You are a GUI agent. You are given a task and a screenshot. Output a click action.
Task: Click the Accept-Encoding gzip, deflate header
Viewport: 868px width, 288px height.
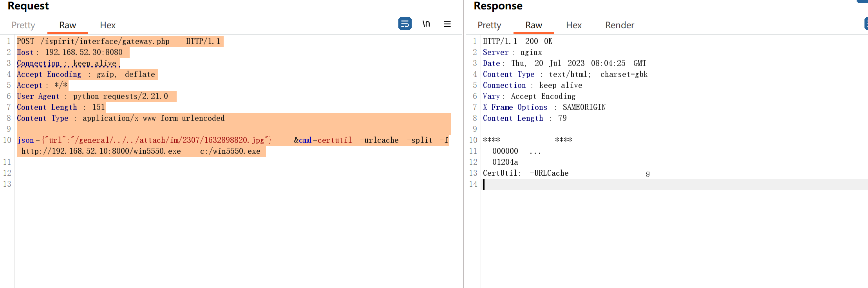tap(86, 74)
